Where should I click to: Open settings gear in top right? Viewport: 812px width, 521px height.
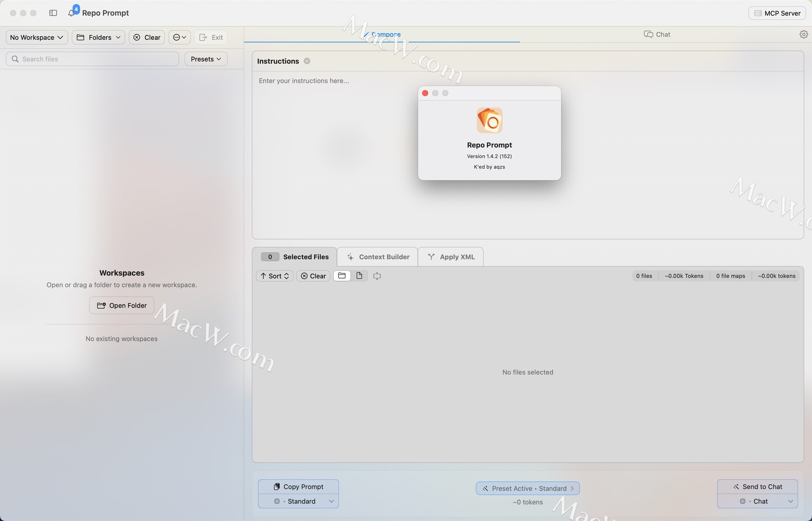[x=804, y=34]
